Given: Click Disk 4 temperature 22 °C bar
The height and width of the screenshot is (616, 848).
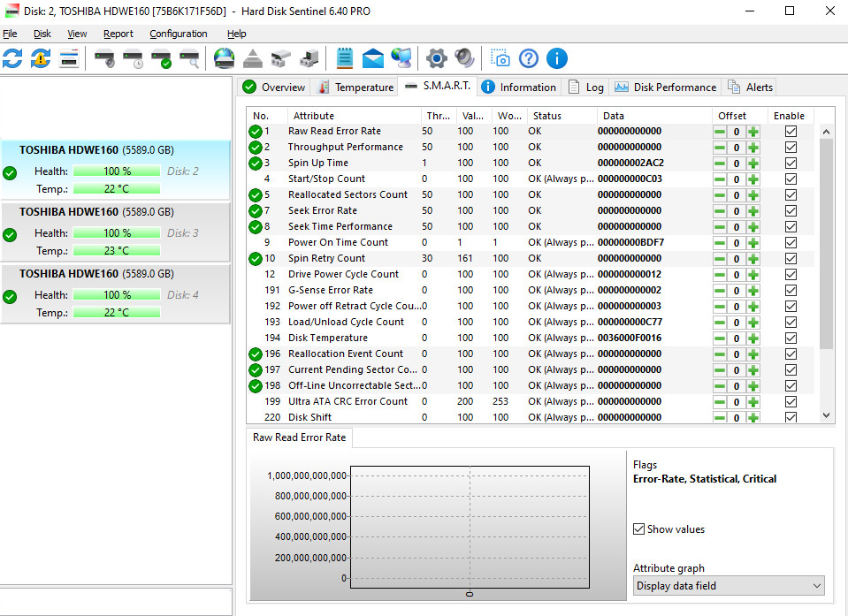Looking at the screenshot, I should (x=117, y=312).
